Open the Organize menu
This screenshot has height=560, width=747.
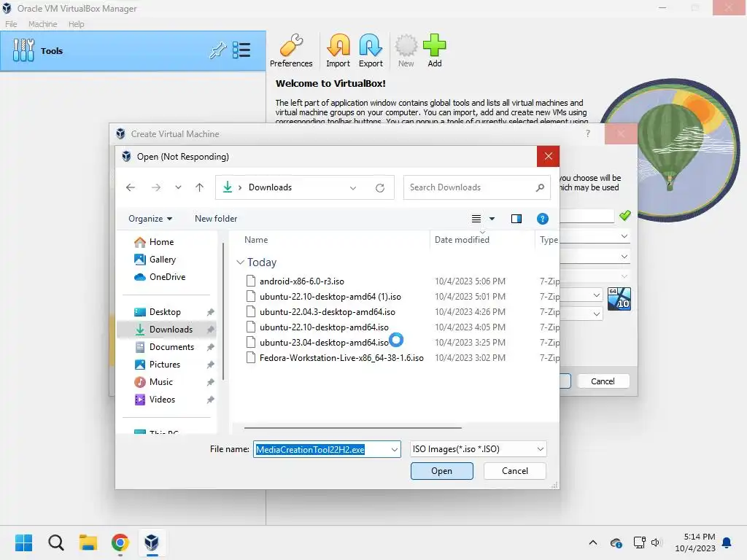[150, 219]
